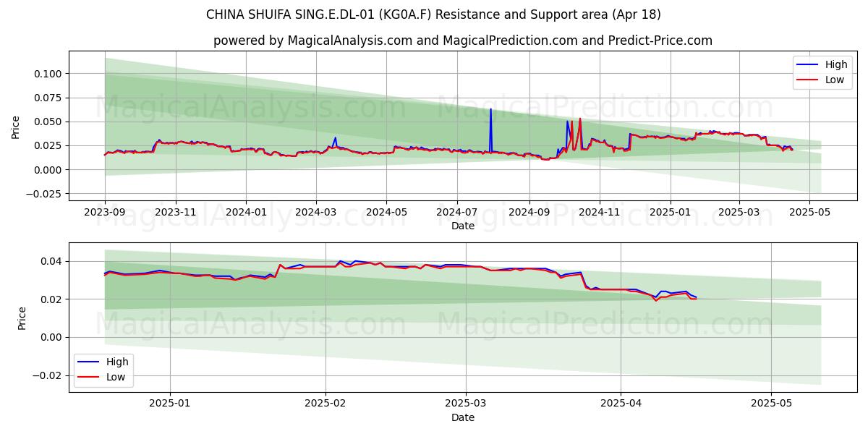Click the 2025-01 tick label in bottom chart
Screen dimensions: 868x434
coord(170,404)
